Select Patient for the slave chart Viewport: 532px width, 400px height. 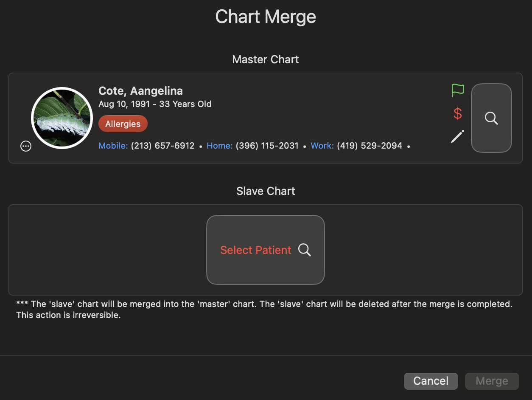(x=266, y=250)
